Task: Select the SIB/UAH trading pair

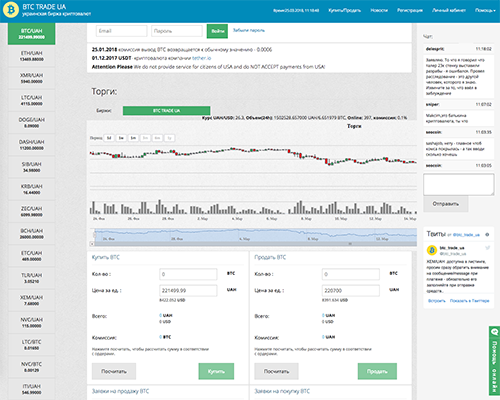Action: click(x=32, y=167)
